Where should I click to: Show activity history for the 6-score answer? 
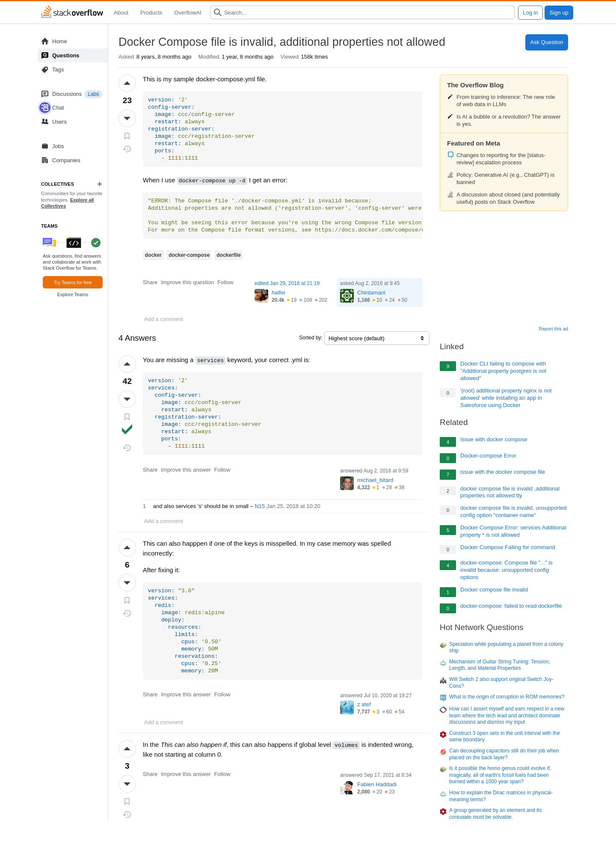[x=127, y=613]
